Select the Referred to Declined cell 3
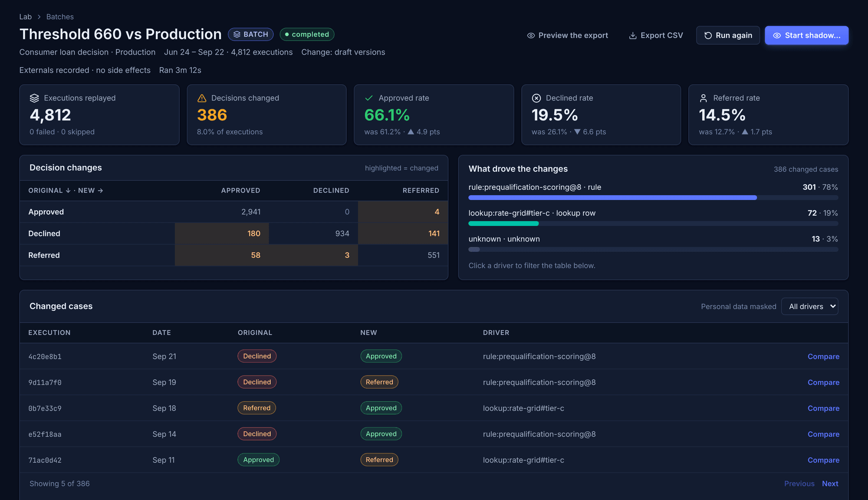The image size is (868, 500). point(313,255)
